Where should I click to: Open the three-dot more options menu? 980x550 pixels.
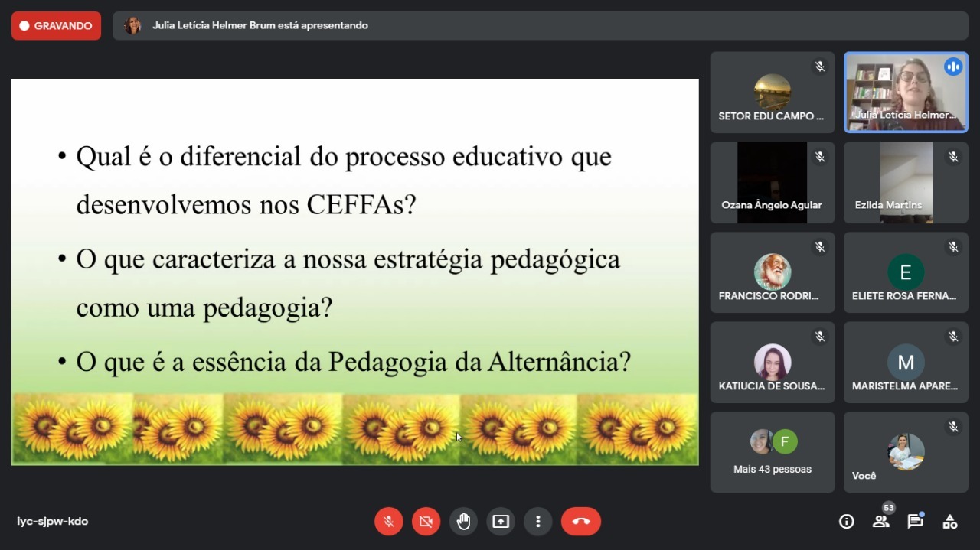point(538,522)
